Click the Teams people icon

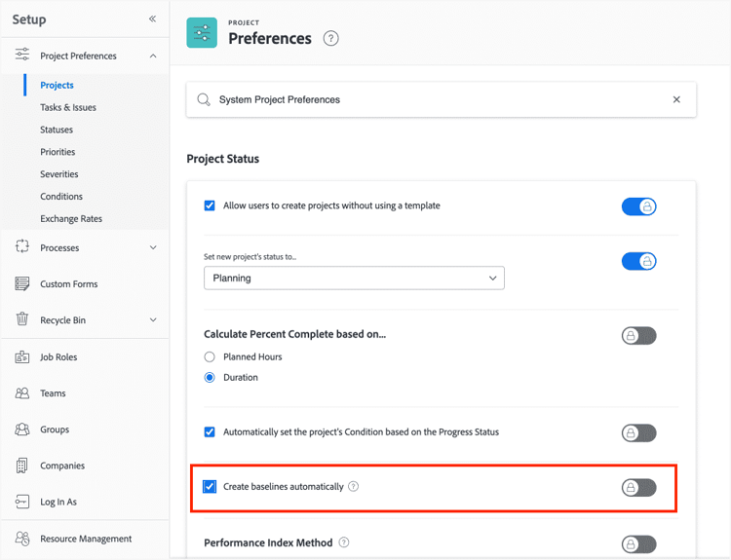(21, 393)
